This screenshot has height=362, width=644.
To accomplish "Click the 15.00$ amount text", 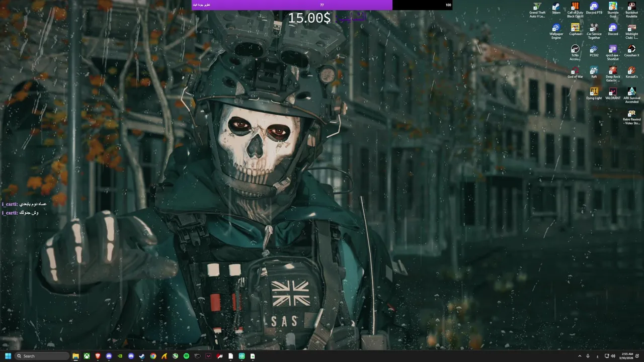I will point(309,18).
